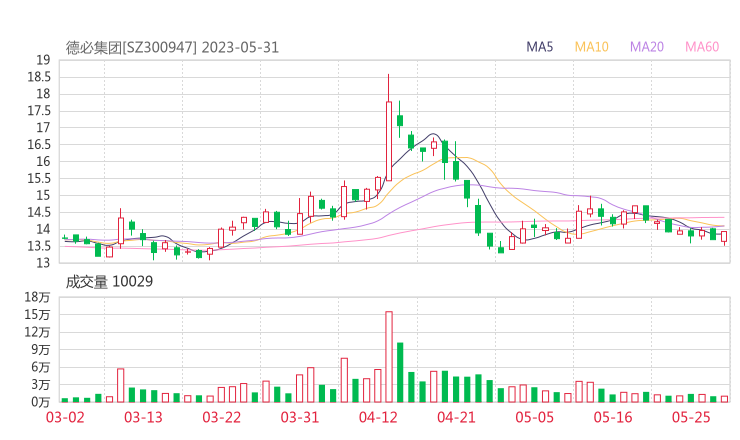Click the 18.5 price axis label
This screenshot has height=440, width=740.
point(39,77)
